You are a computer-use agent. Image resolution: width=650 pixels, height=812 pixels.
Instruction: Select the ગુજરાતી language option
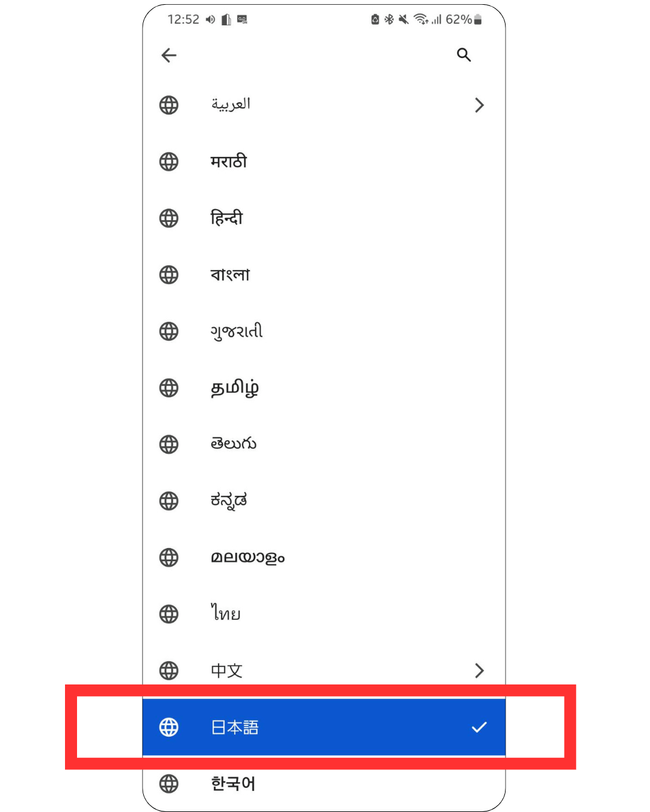pyautogui.click(x=324, y=331)
